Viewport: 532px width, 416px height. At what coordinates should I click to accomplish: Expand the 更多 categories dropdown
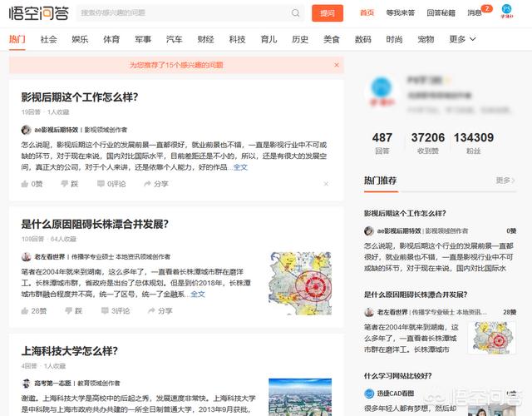click(x=462, y=39)
